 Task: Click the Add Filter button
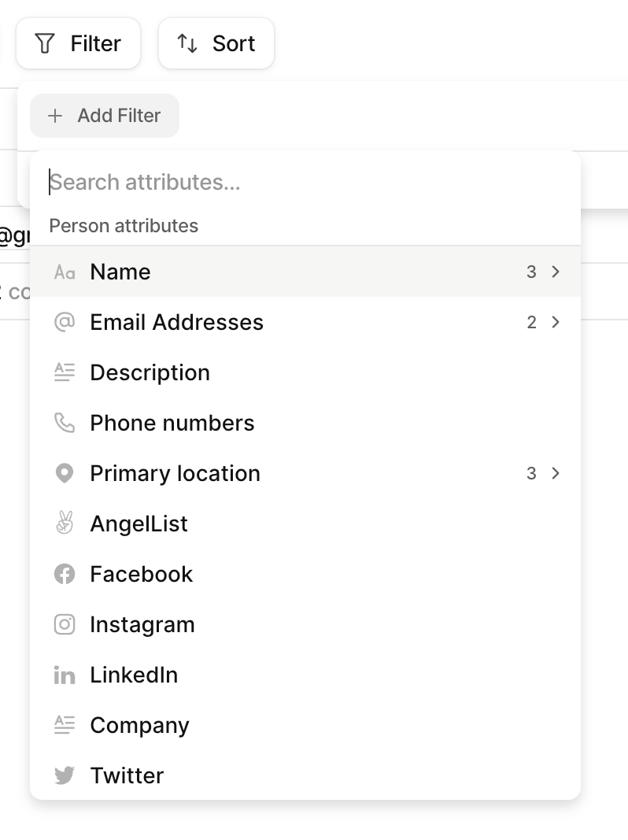point(104,115)
